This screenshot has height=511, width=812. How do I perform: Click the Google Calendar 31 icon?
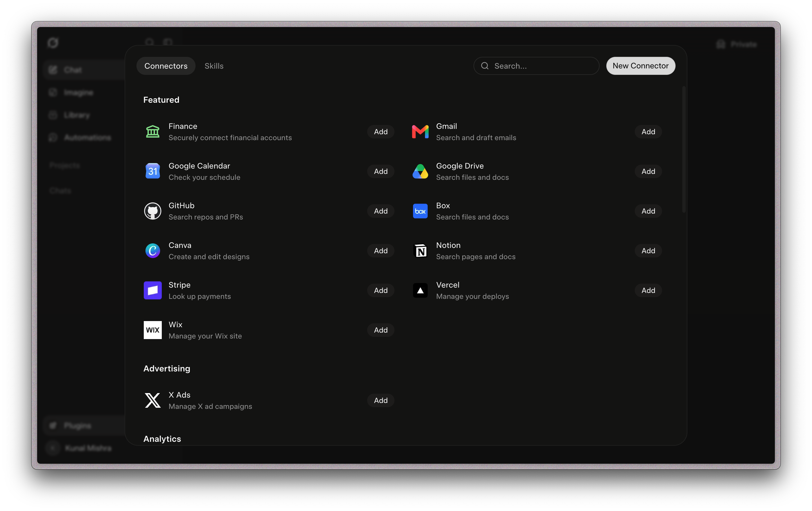[x=153, y=171]
